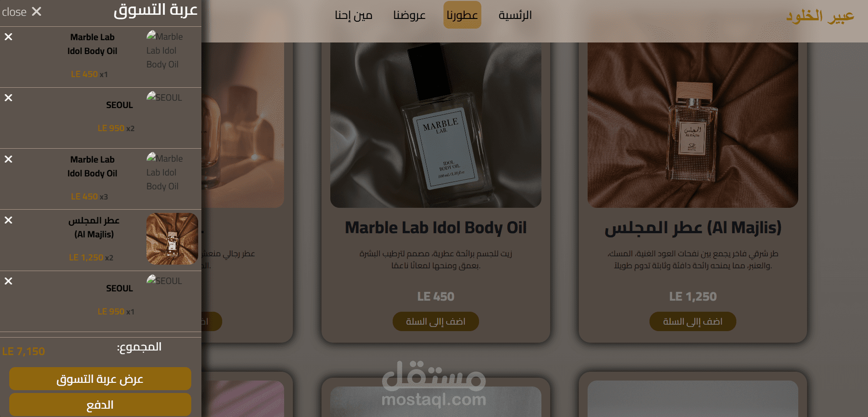Click the عبير الخلود site logo
This screenshot has height=417, width=868.
(x=820, y=16)
